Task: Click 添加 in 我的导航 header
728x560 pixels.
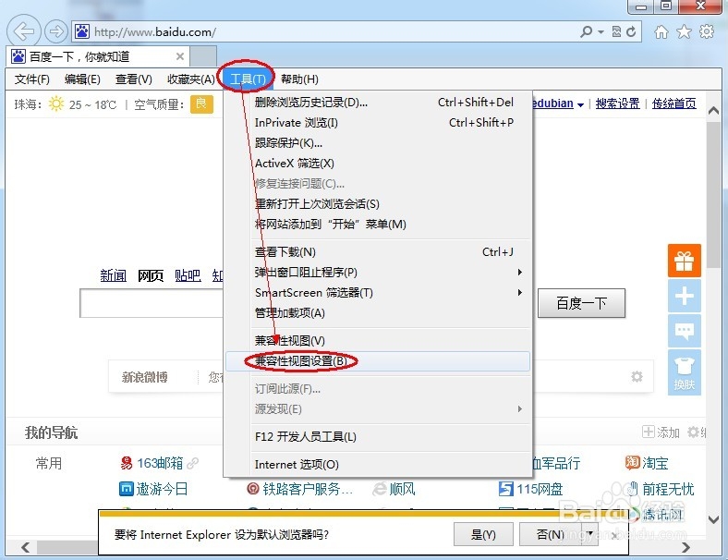Action: click(x=661, y=432)
